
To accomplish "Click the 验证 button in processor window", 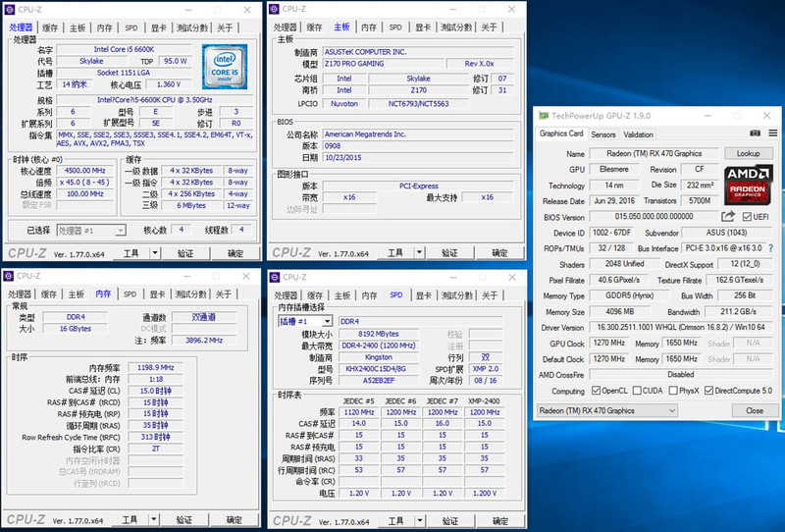I will pos(185,253).
